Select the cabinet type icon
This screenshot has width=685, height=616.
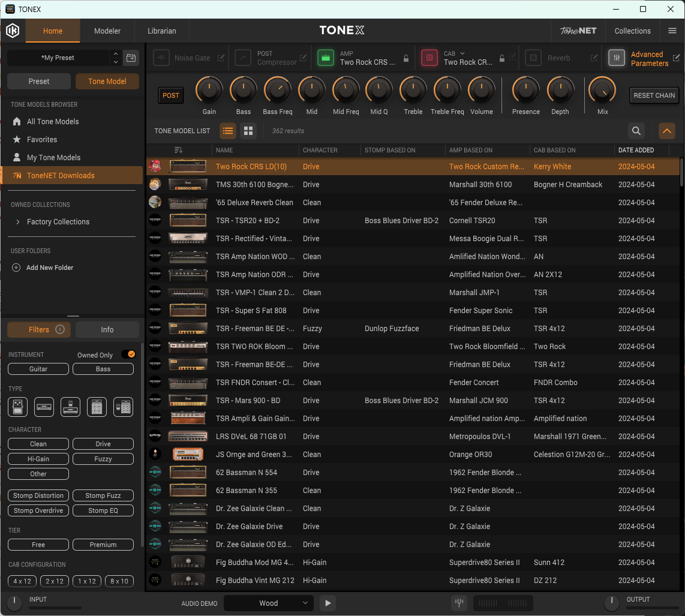97,407
